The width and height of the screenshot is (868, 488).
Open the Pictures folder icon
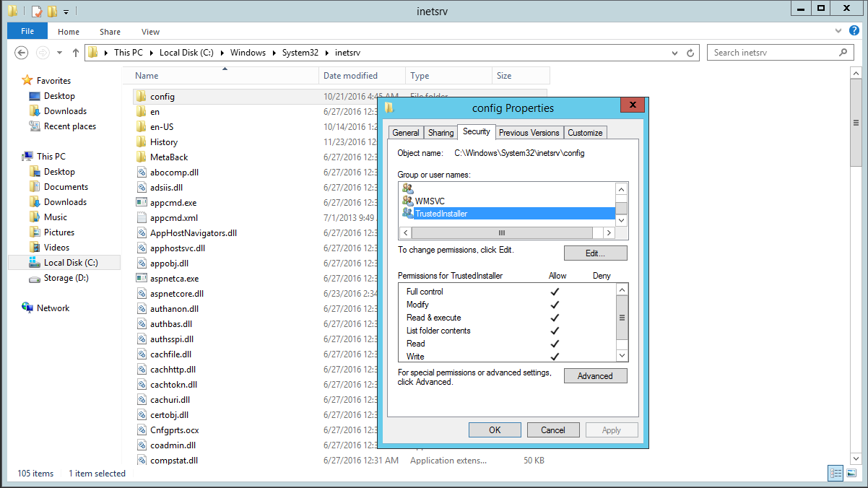35,232
